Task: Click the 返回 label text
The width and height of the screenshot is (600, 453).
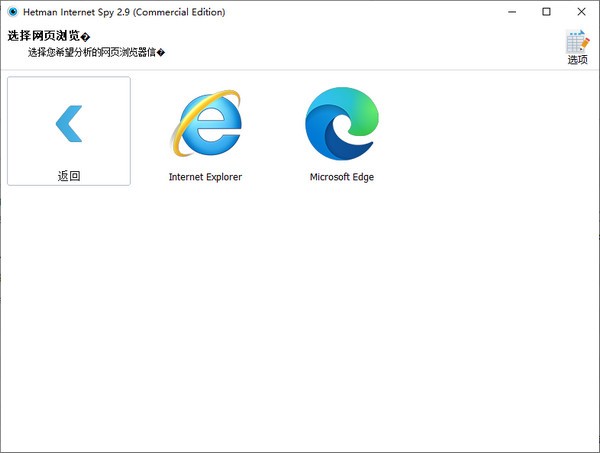Action: 68,176
